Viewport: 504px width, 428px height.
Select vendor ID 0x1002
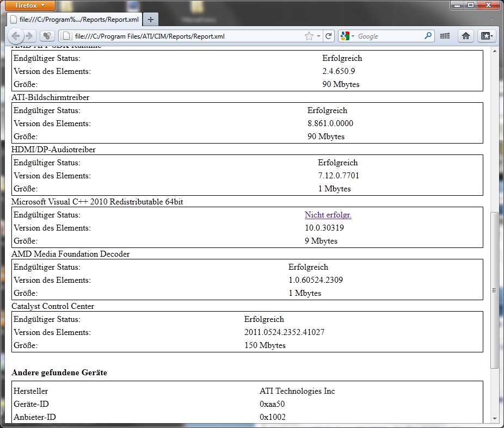tap(273, 417)
